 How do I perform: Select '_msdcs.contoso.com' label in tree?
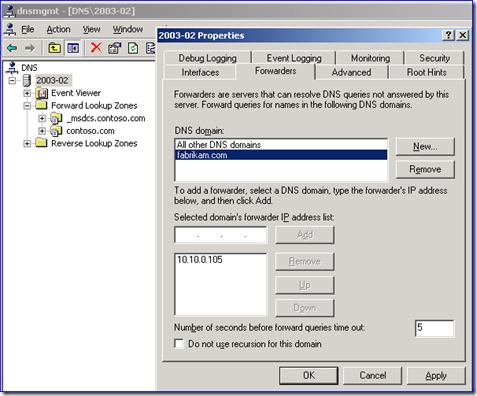pyautogui.click(x=106, y=118)
